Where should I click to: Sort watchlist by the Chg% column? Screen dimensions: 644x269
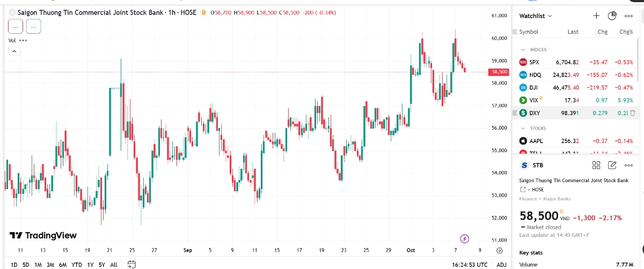626,32
